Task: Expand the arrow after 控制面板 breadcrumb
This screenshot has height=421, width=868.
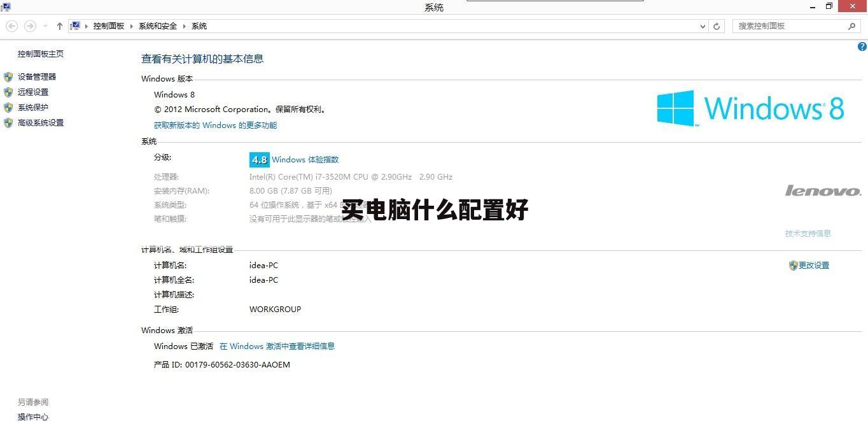Action: click(132, 26)
